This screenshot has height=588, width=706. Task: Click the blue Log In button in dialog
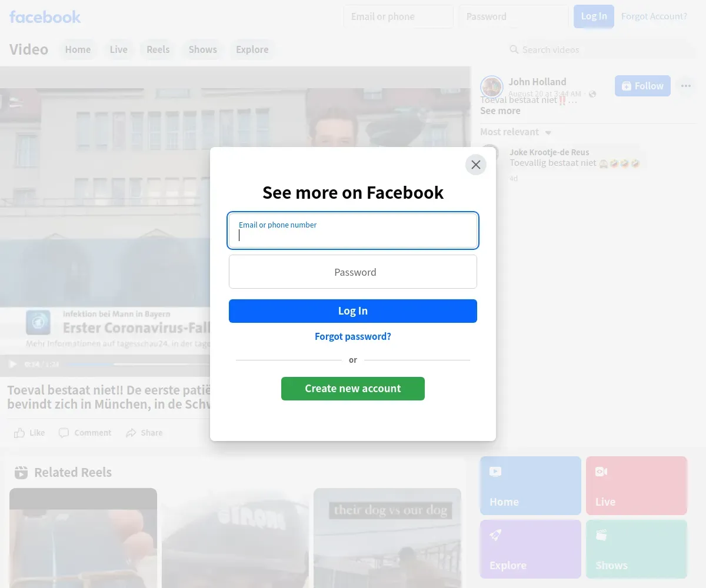point(353,311)
